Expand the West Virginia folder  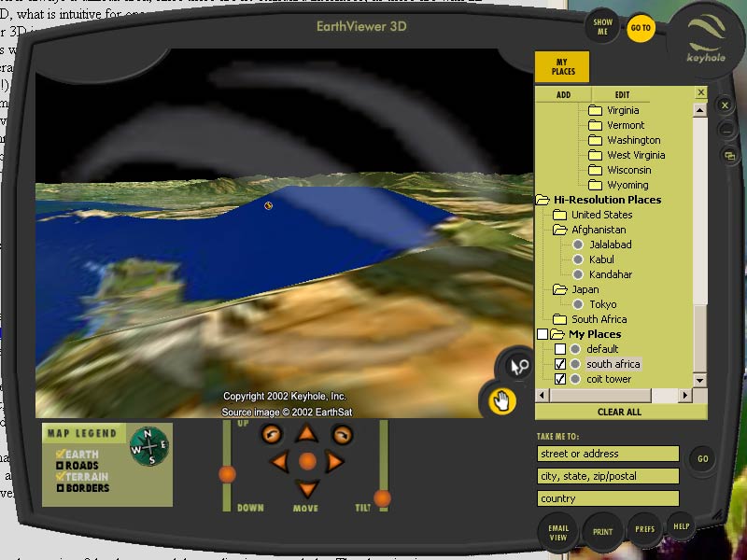click(595, 155)
